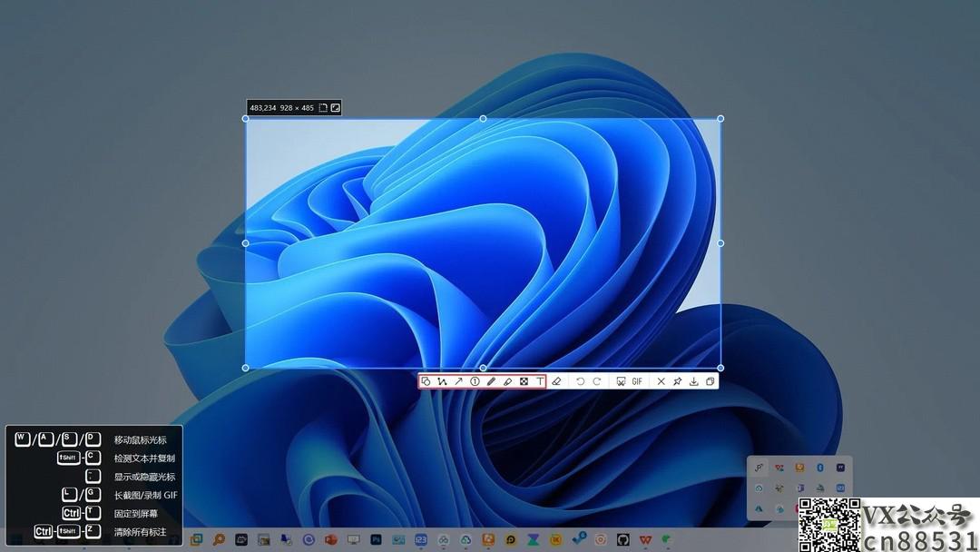The height and width of the screenshot is (552, 980).
Task: Save screenshot to file with download icon
Action: click(x=694, y=381)
